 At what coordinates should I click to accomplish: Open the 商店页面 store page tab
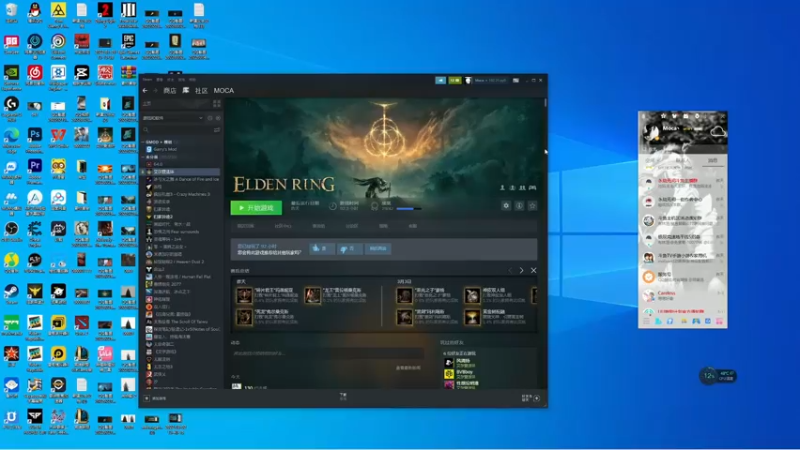point(245,226)
